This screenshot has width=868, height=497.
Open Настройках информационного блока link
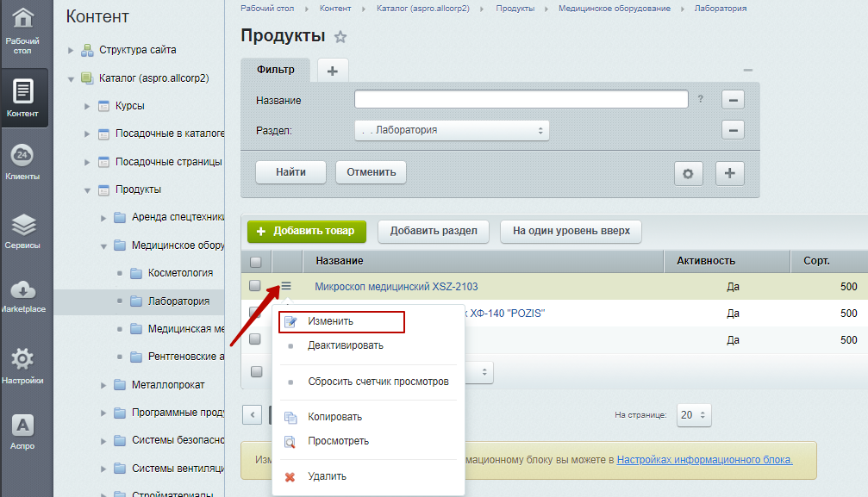click(x=704, y=460)
